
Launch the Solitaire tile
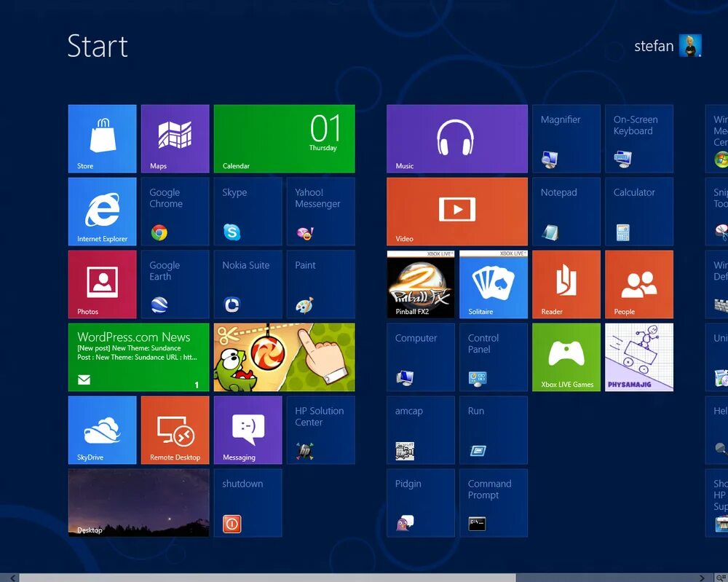click(x=494, y=284)
